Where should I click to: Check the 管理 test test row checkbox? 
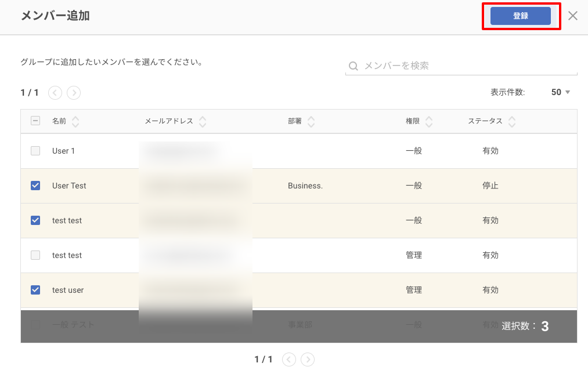click(x=35, y=255)
